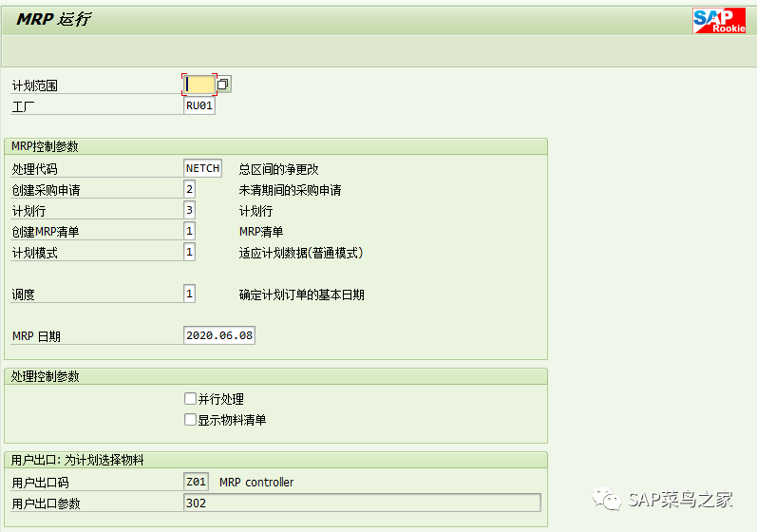Select the MRP controller description text
This screenshot has width=757, height=532.
[256, 483]
